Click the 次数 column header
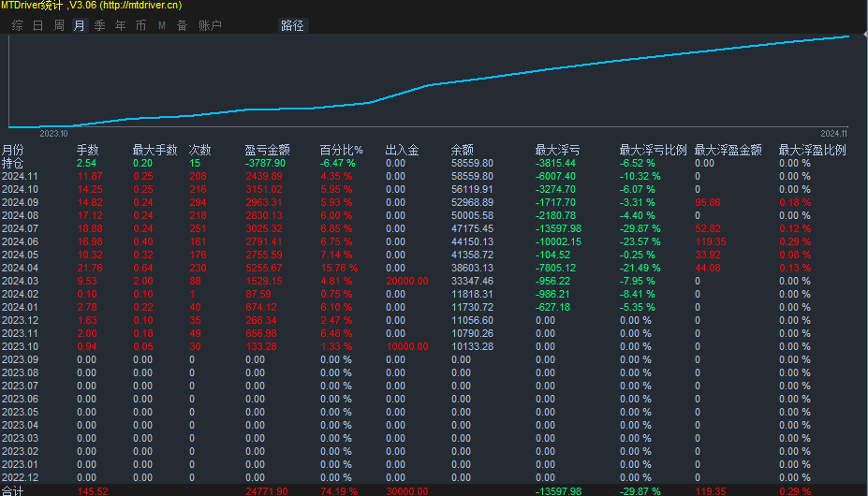 click(199, 150)
